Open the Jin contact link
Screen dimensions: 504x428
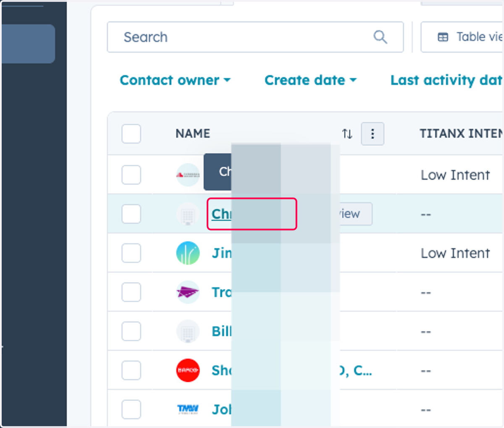(x=222, y=253)
